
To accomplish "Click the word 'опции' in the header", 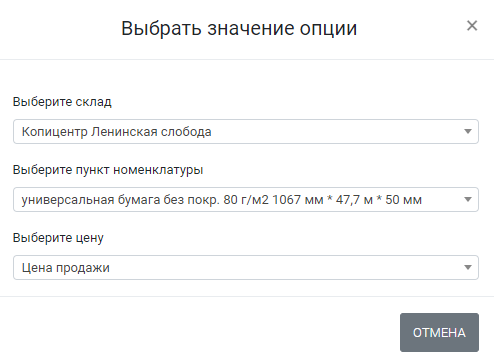I will point(328,29).
